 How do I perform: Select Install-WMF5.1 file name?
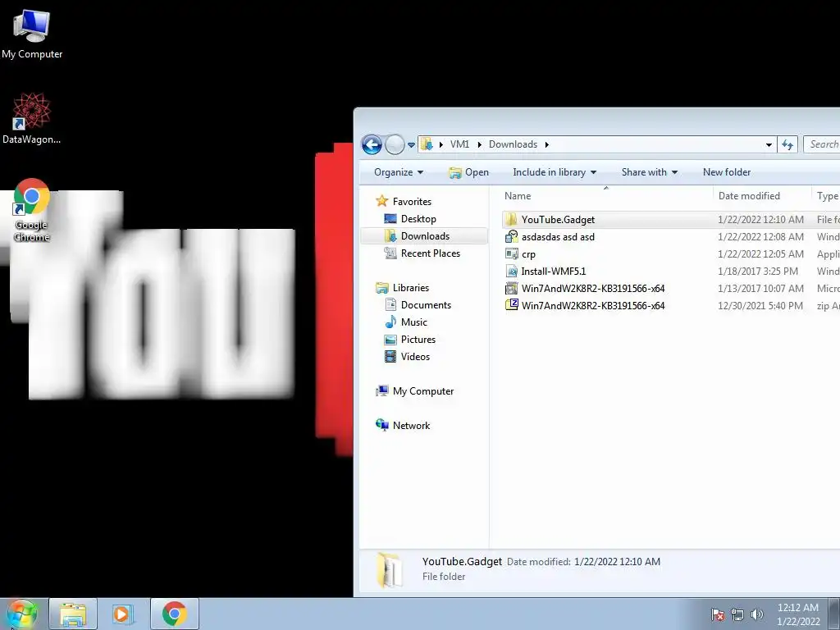[554, 271]
